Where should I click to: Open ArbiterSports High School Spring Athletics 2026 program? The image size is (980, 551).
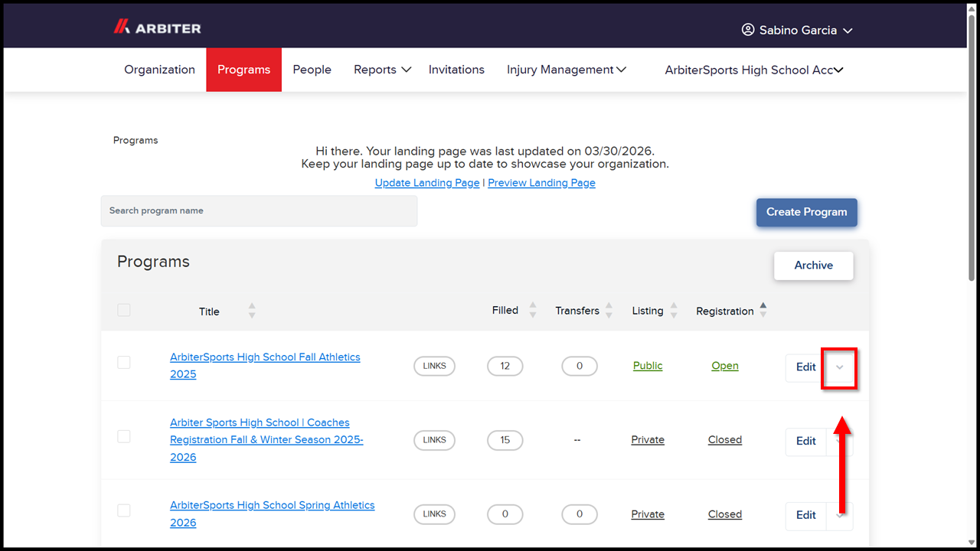point(273,514)
